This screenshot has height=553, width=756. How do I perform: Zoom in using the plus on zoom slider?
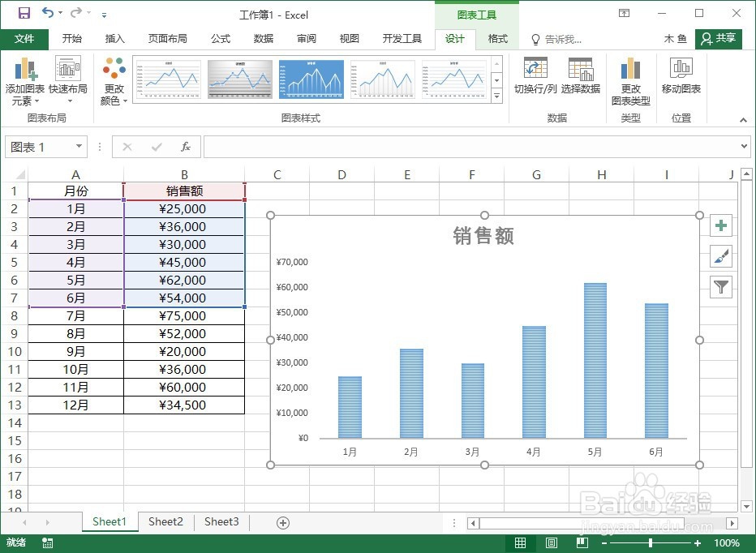pos(698,543)
